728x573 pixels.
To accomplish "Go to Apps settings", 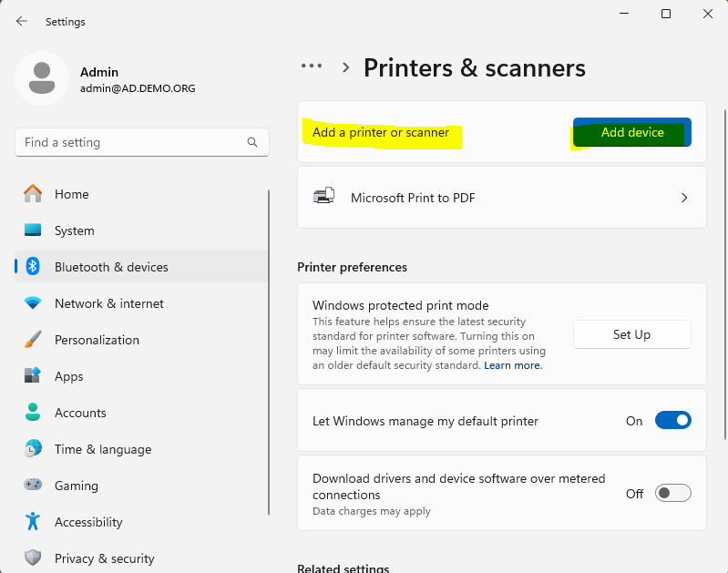I will tap(141, 376).
